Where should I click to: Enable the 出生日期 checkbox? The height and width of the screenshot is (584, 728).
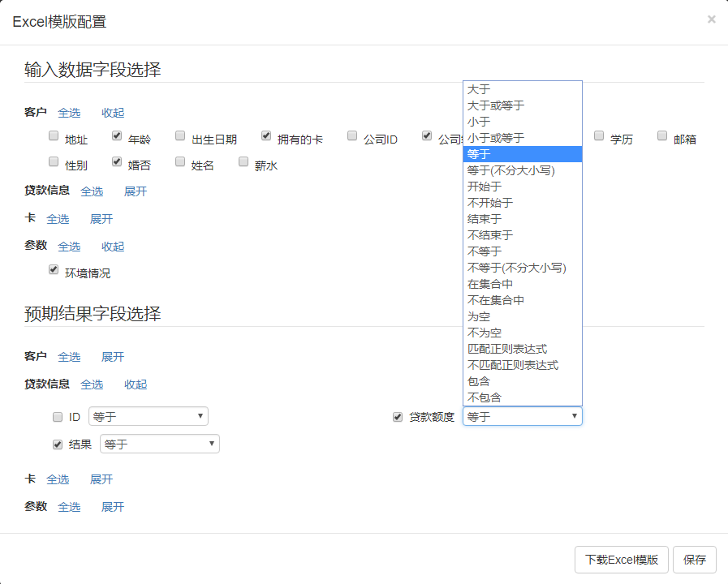click(x=180, y=136)
